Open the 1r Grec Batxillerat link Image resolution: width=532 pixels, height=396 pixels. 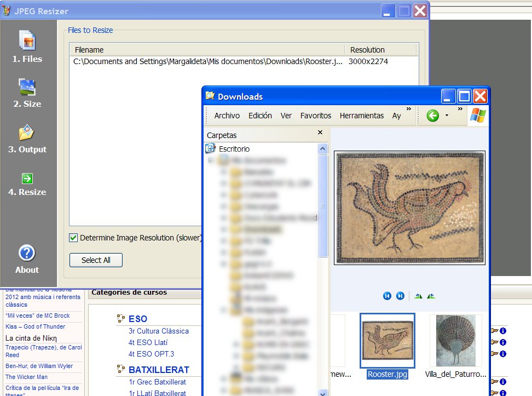click(157, 382)
